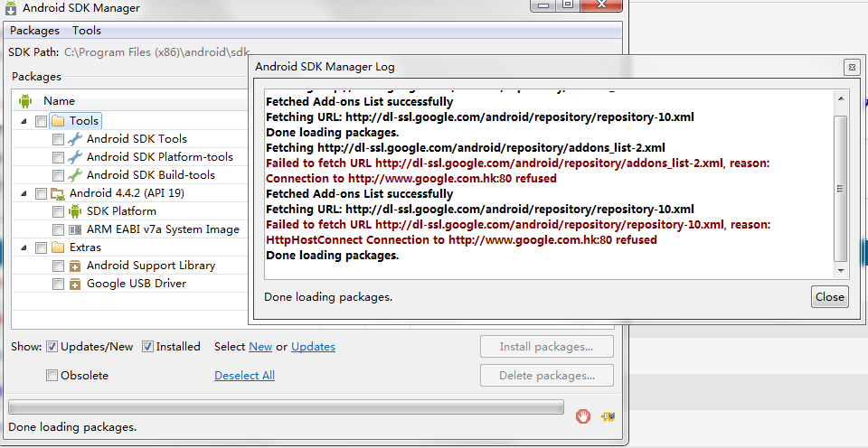The image size is (868, 448).
Task: Click the package icon beside Google USB Driver
Action: [75, 285]
